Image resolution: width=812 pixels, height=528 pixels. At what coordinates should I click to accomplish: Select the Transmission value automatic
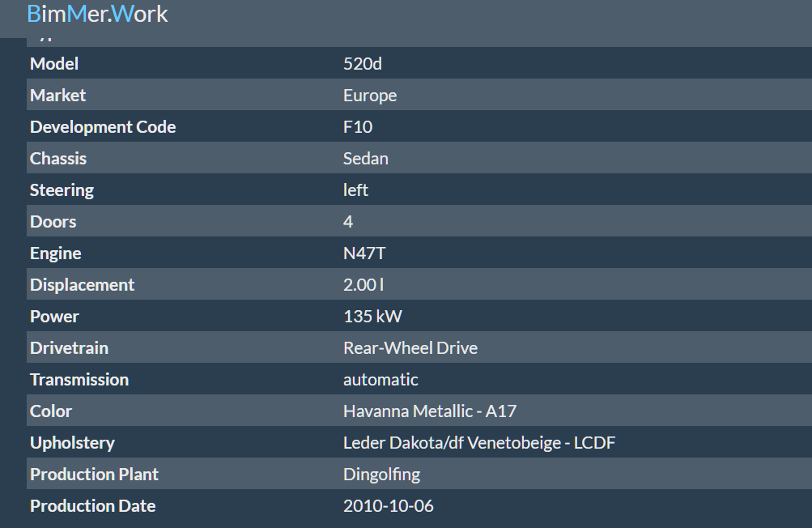pos(380,380)
